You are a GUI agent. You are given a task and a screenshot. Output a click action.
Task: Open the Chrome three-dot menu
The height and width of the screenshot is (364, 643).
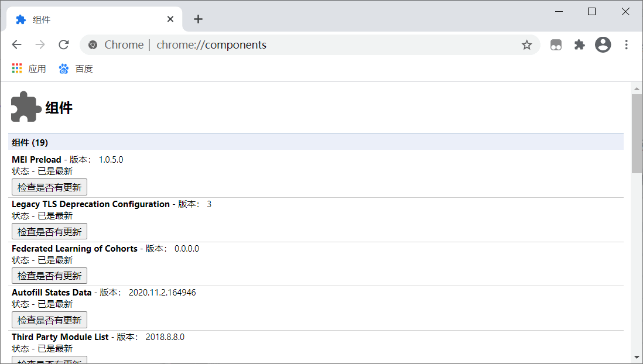pyautogui.click(x=626, y=44)
